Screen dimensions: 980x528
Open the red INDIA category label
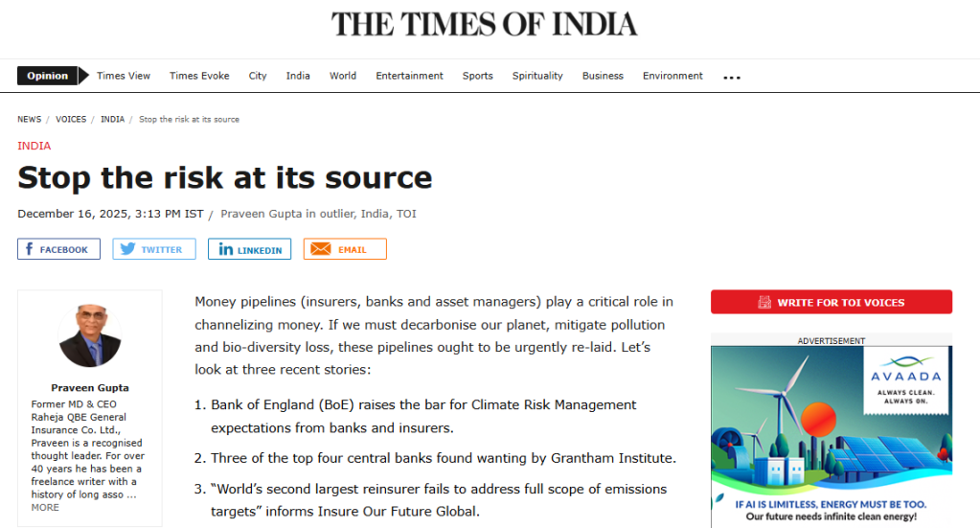coord(34,146)
